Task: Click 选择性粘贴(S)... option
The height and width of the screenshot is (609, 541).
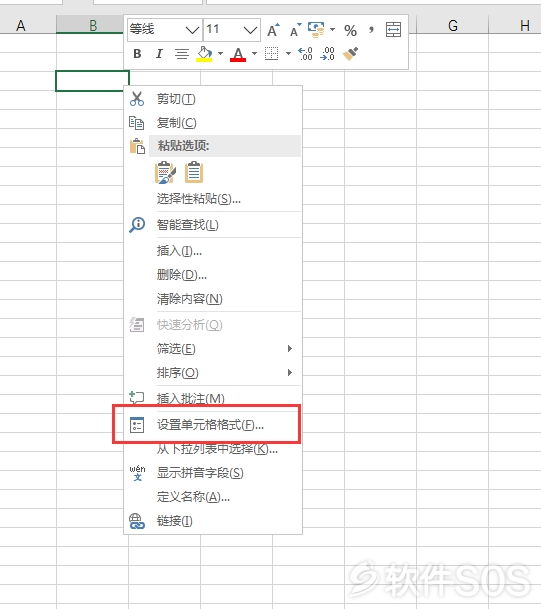Action: point(213,199)
